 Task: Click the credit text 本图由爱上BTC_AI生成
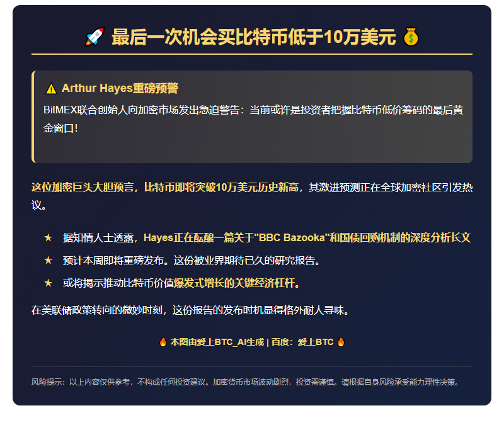click(217, 342)
